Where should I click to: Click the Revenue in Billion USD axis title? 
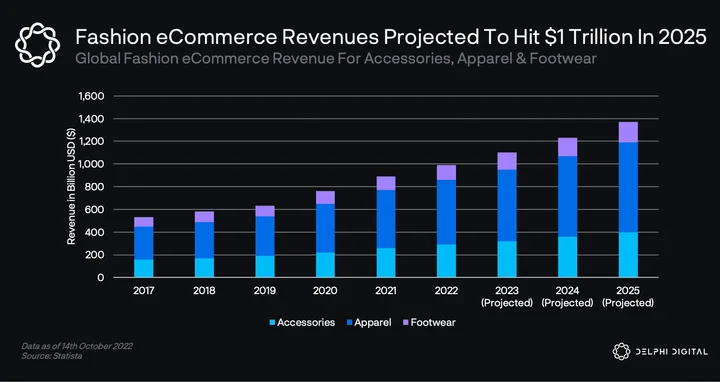pos(71,186)
